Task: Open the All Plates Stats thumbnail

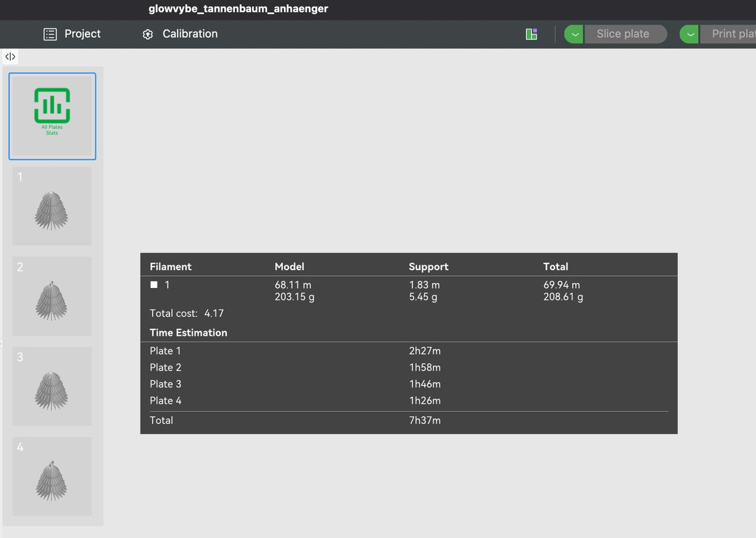Action: [52, 117]
